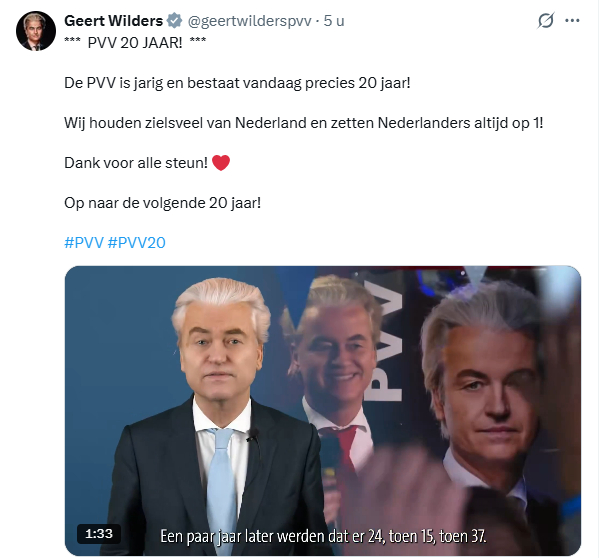Play the embedded video
This screenshot has width=609, height=558.
coord(323,411)
